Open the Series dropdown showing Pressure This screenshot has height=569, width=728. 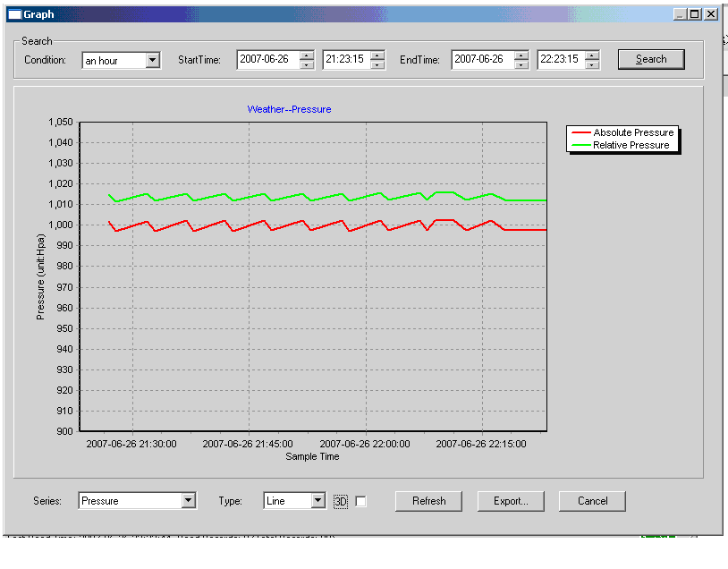(188, 501)
